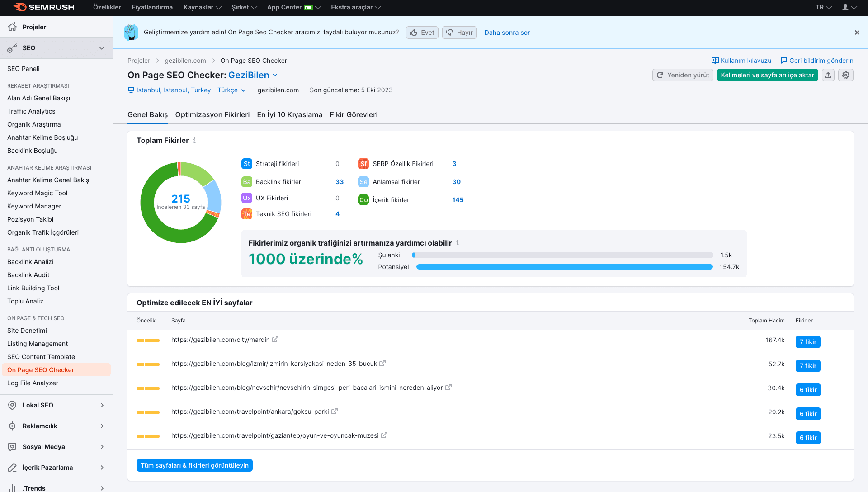This screenshot has height=492, width=868.
Task: Open the Ekstra araçlar menu
Action: (355, 7)
